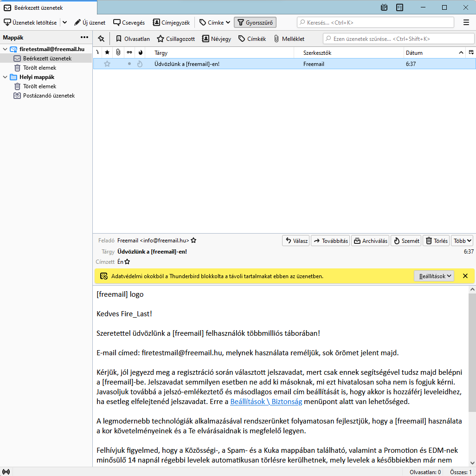Viewport: 476px width, 476px height.
Task: Click the blocked remote content icon
Action: coord(104,276)
